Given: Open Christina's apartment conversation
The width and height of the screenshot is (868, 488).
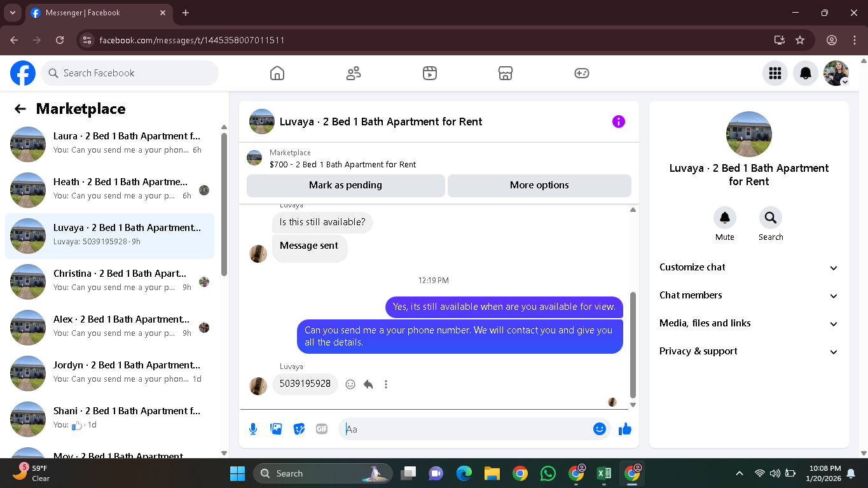Looking at the screenshot, I should pyautogui.click(x=109, y=282).
